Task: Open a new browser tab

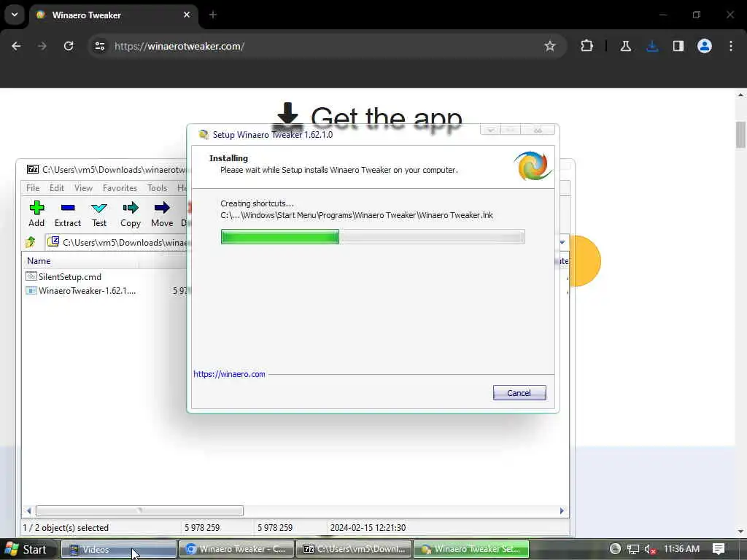Action: 213,15
